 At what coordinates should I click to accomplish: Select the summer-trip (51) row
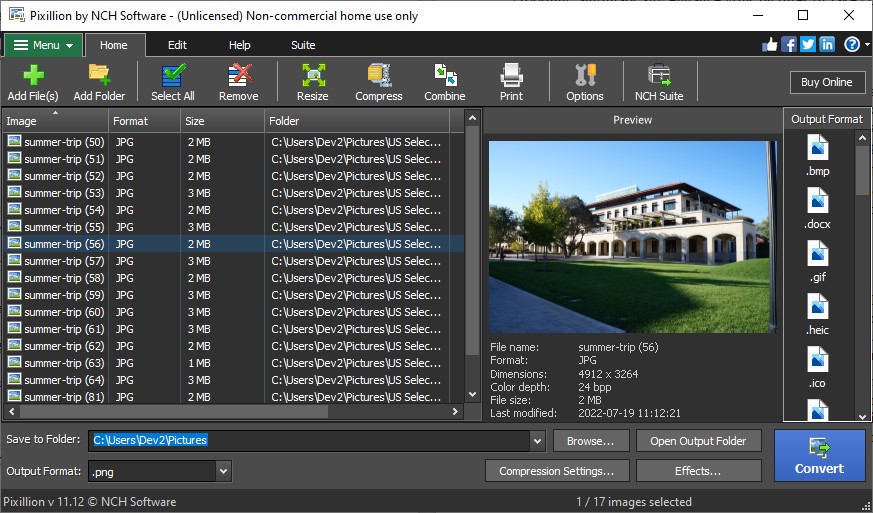coord(233,159)
